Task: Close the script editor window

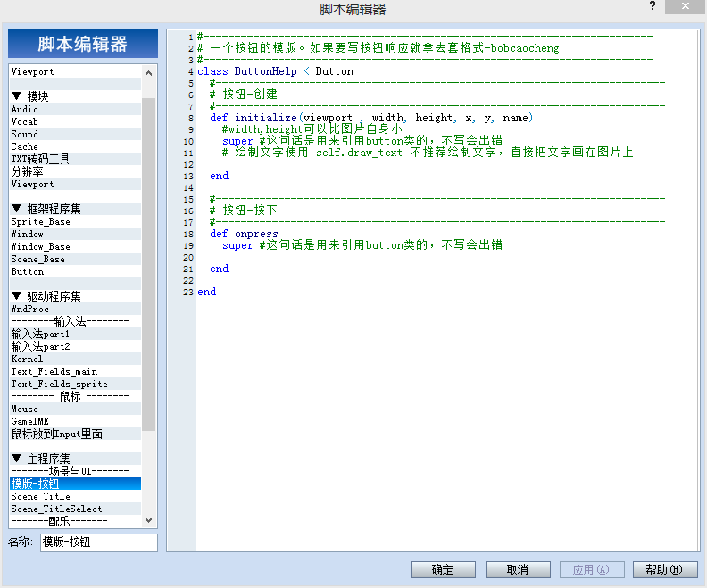Action: point(685,6)
